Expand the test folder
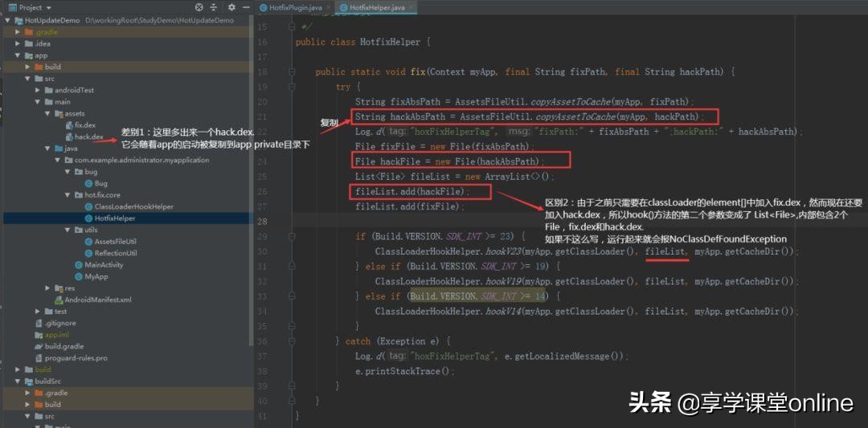Viewport: 868px width, 428px height. tap(37, 312)
